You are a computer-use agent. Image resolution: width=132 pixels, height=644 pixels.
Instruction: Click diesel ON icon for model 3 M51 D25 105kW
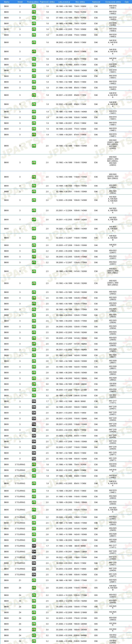click(x=34, y=459)
